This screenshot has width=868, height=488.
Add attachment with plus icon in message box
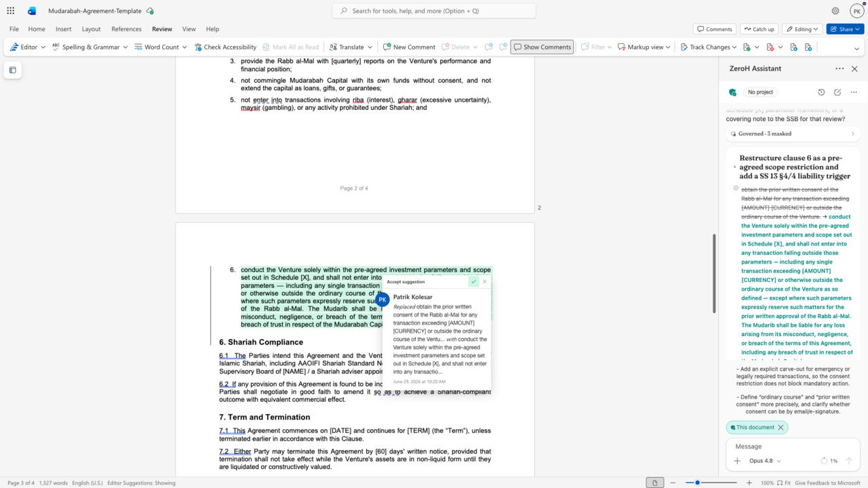click(x=737, y=461)
